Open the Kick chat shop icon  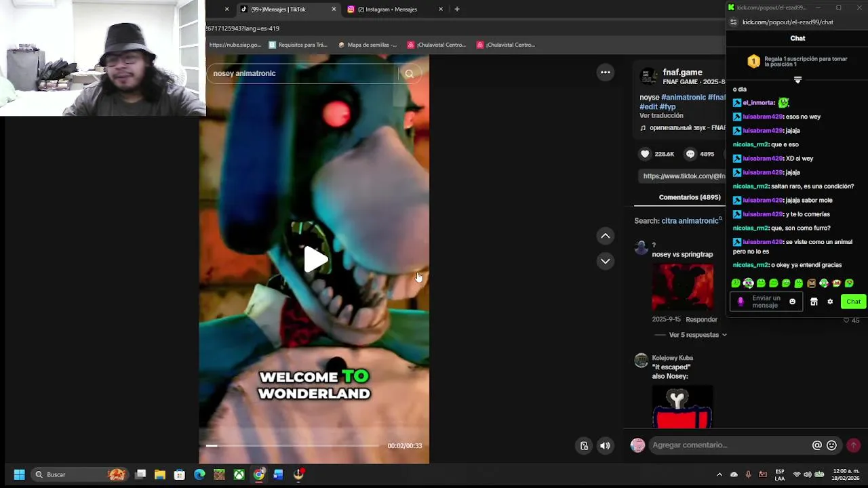coord(814,302)
